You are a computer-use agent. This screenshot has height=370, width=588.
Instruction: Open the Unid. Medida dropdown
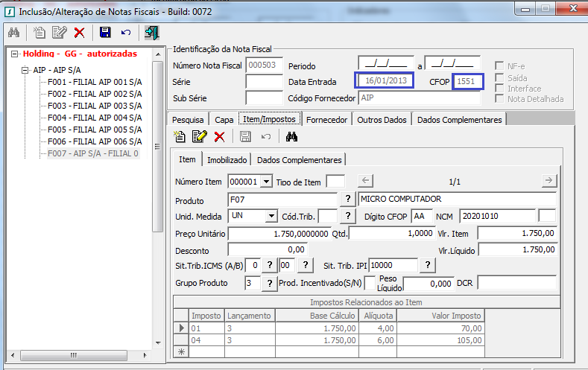(x=270, y=215)
